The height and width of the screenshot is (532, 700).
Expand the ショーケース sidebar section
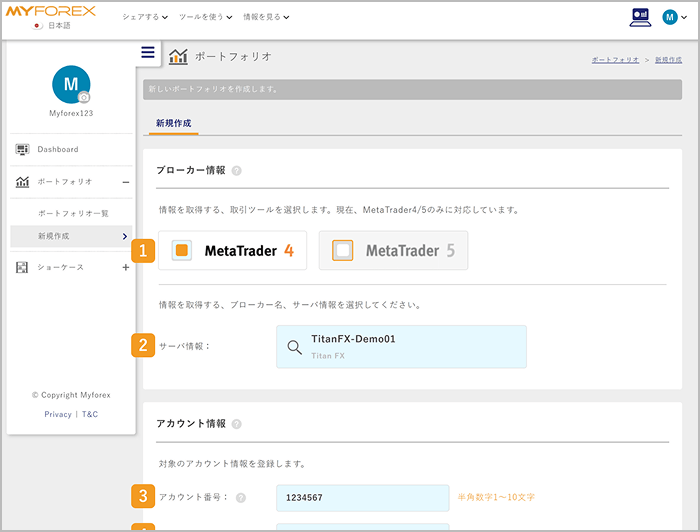[x=126, y=267]
